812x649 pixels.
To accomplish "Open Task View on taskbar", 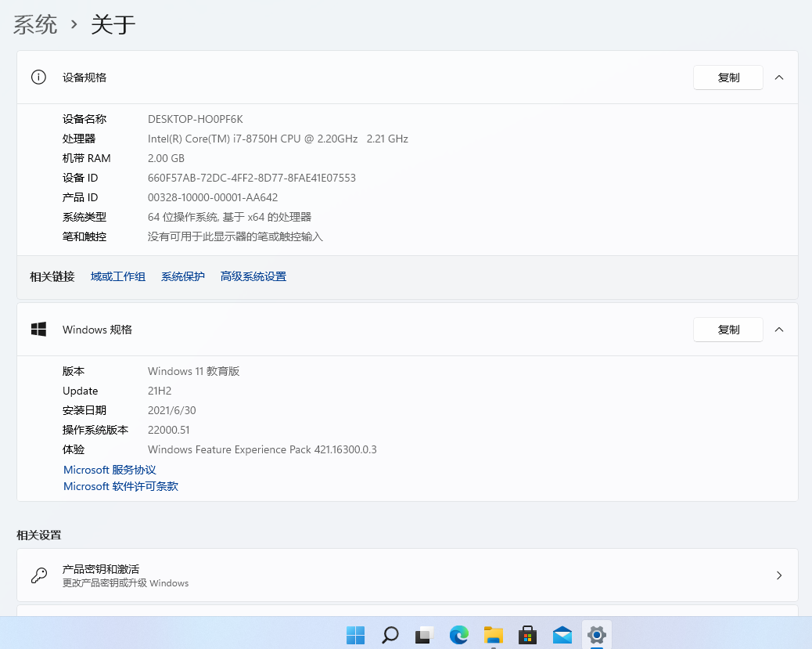I will [x=424, y=634].
